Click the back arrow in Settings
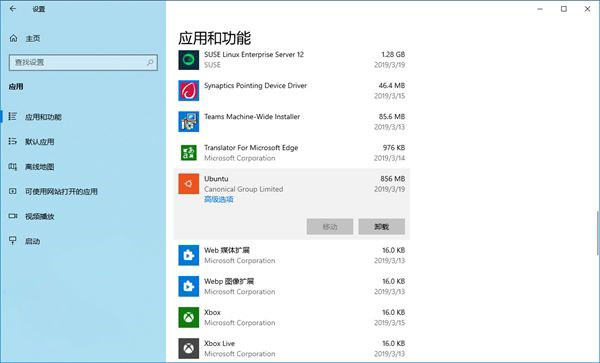The image size is (600, 363). tap(13, 8)
